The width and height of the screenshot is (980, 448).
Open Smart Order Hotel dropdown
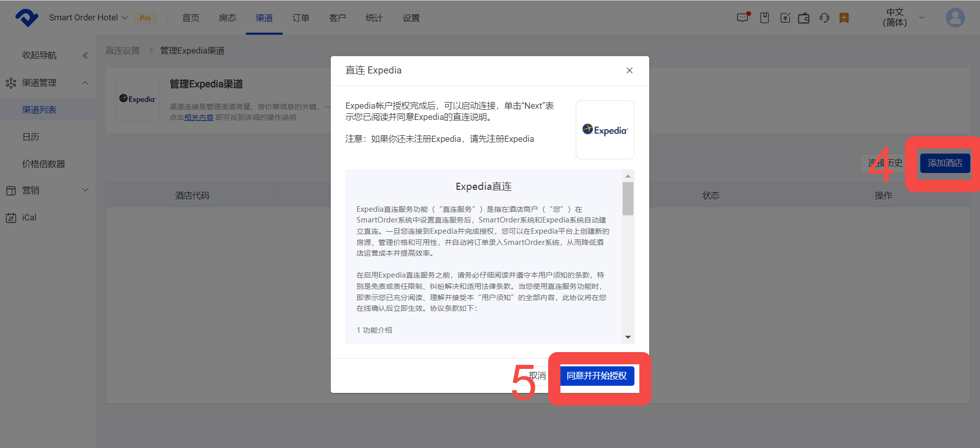(88, 17)
